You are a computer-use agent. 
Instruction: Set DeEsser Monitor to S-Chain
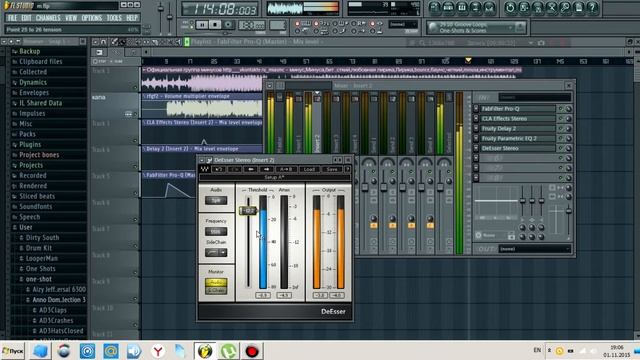pos(216,290)
